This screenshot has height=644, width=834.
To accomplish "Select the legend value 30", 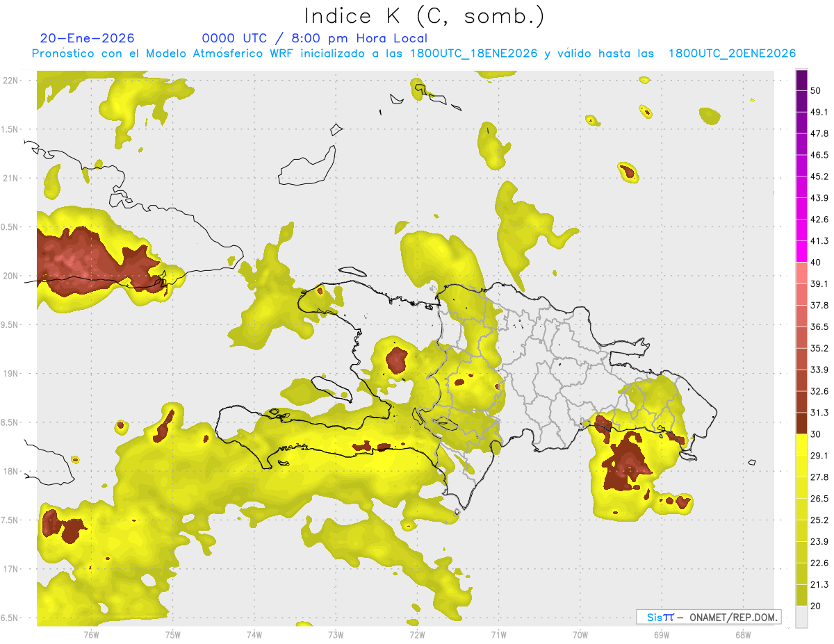I will click(817, 434).
